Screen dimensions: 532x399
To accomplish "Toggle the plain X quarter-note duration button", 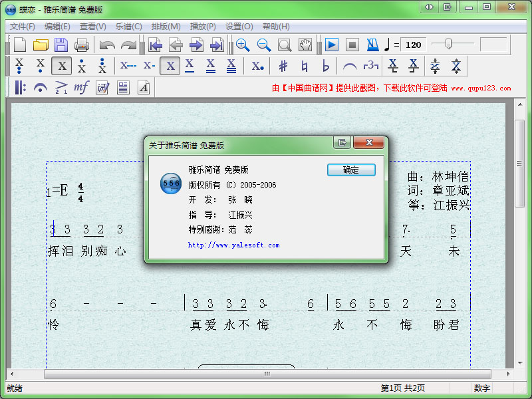I will click(x=170, y=66).
